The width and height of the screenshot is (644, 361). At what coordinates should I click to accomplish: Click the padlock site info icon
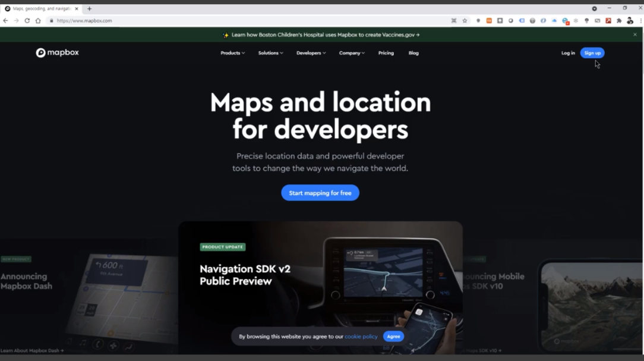coord(51,21)
